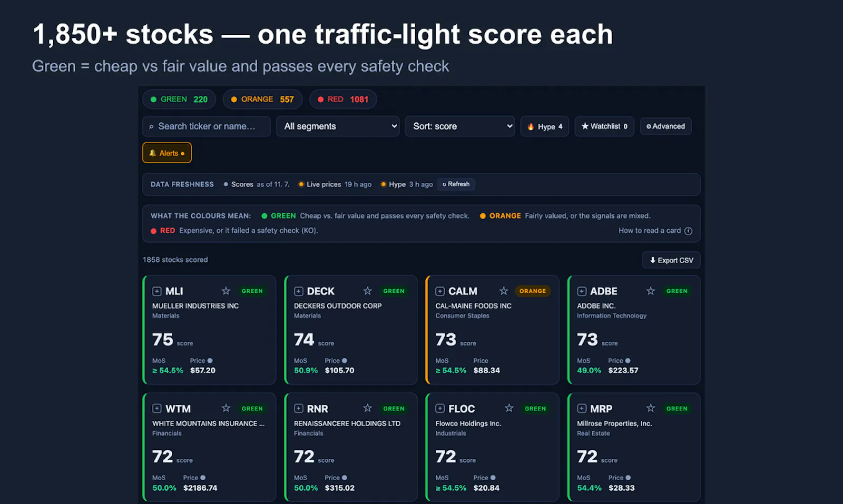843x504 pixels.
Task: Star WTM to add to watchlist
Action: (x=226, y=408)
